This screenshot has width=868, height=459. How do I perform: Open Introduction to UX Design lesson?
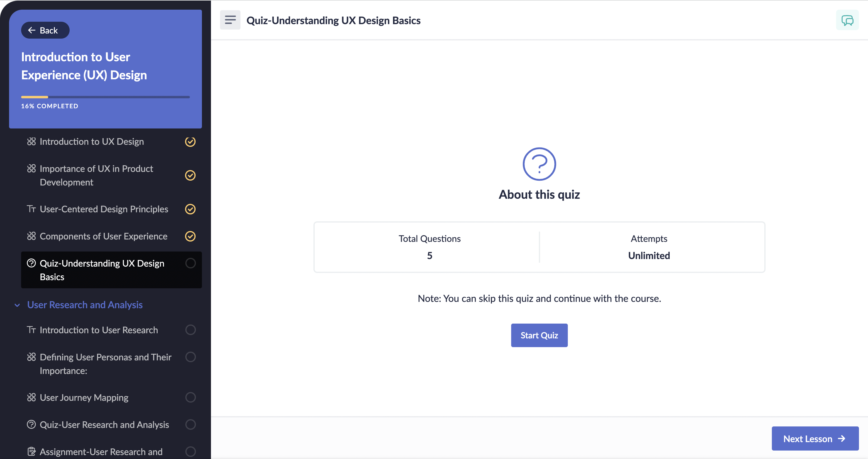point(92,142)
